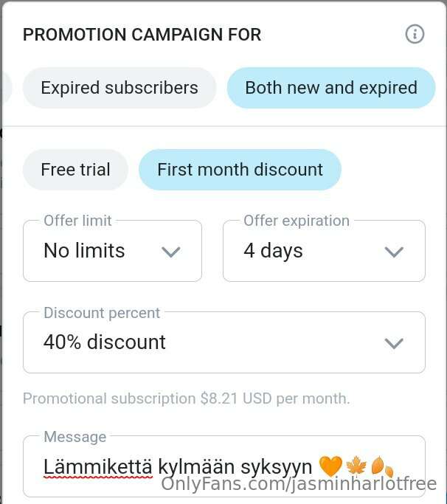Click the partially hidden pill beside Expired subscribers
Image resolution: width=447 pixels, height=504 pixels.
7,88
